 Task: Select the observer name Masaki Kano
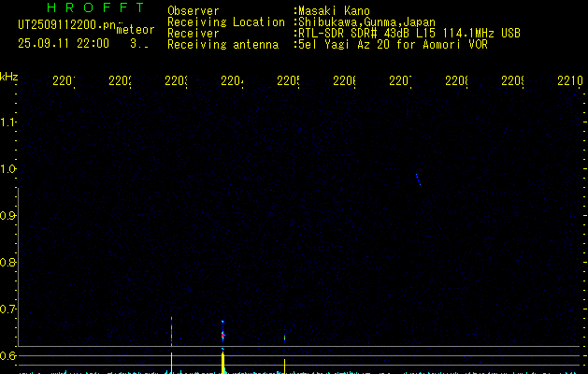334,11
